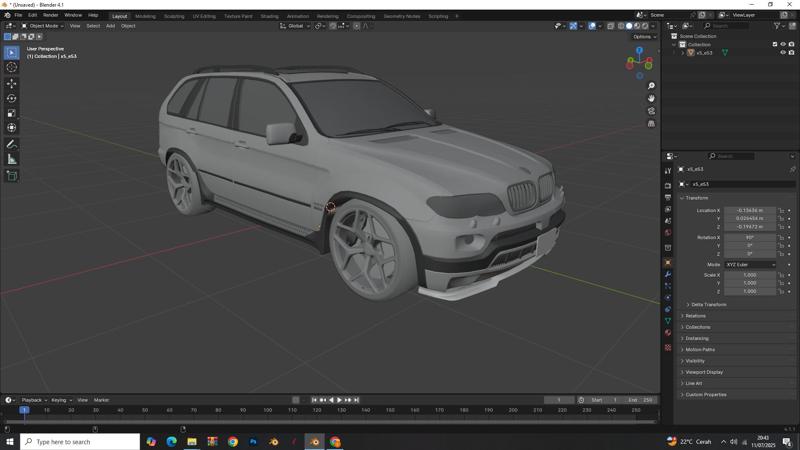Viewport: 800px width, 450px height.
Task: Open the Output properties tab
Action: pyautogui.click(x=668, y=197)
